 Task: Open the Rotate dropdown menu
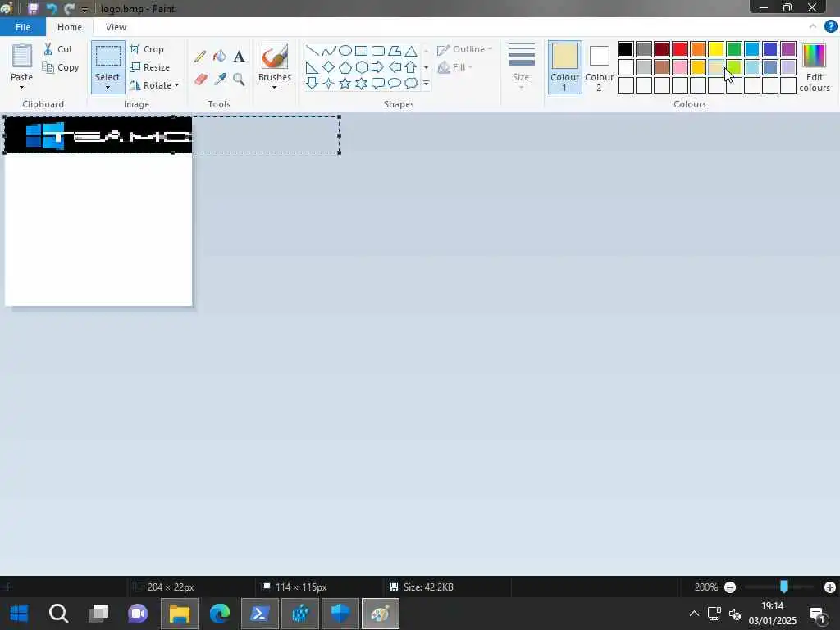[154, 85]
